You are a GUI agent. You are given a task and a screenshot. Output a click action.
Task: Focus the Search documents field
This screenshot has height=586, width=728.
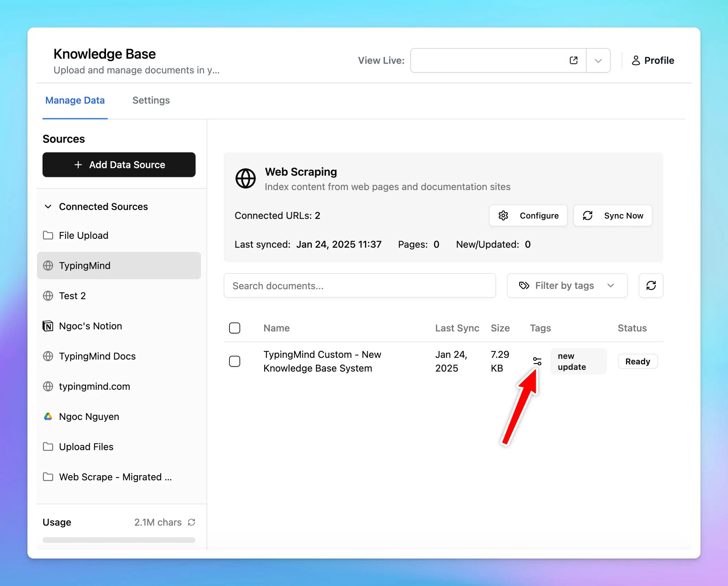pyautogui.click(x=360, y=285)
